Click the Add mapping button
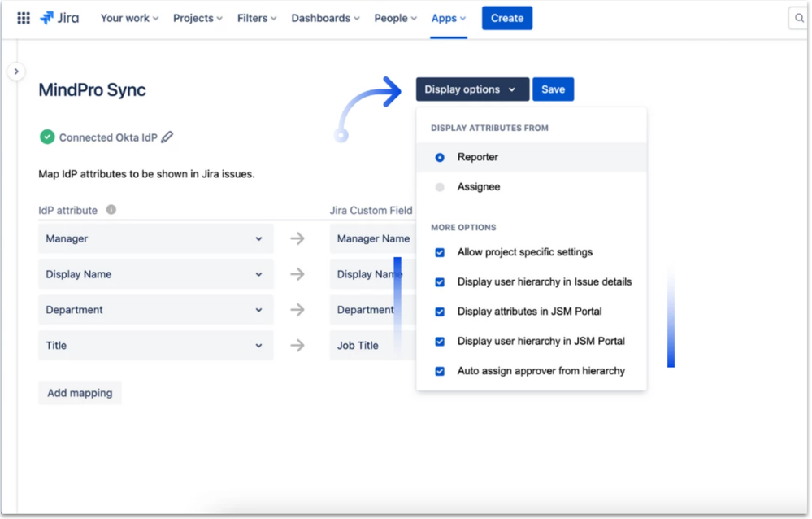 [80, 393]
